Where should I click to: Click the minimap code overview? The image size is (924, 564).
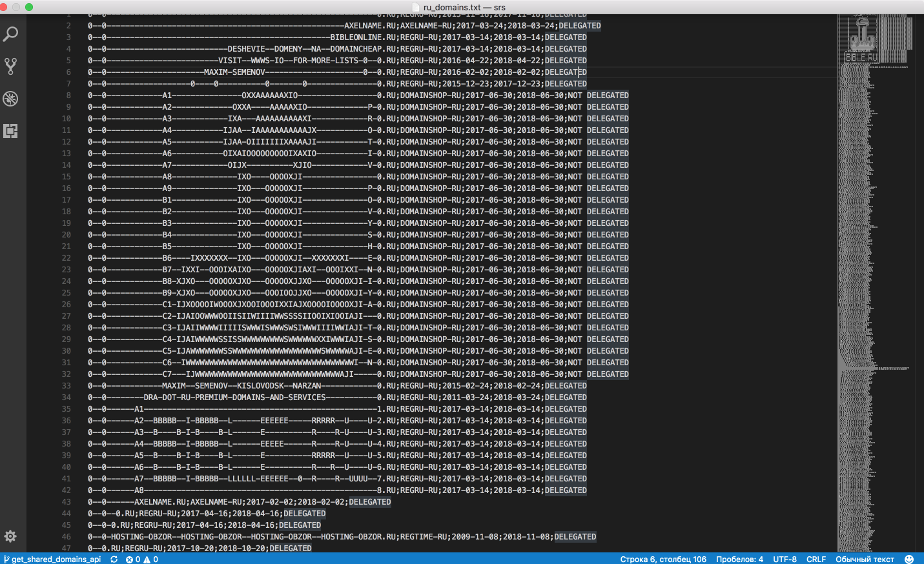[x=876, y=284]
